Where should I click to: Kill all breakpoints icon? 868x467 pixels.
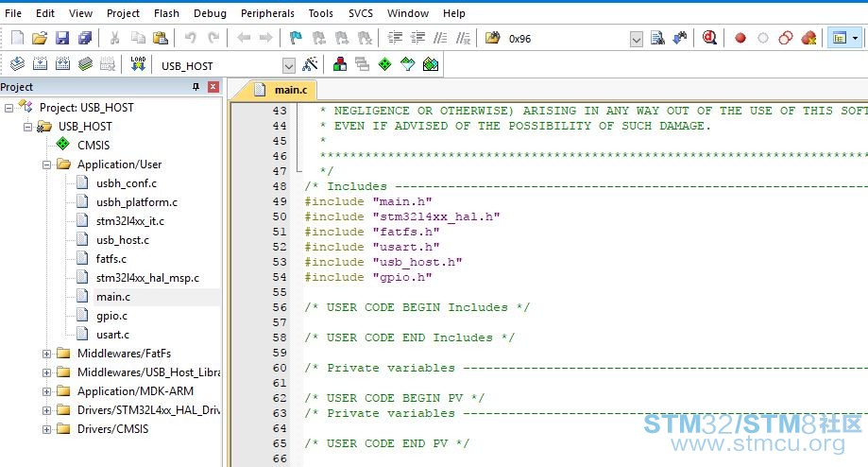808,38
